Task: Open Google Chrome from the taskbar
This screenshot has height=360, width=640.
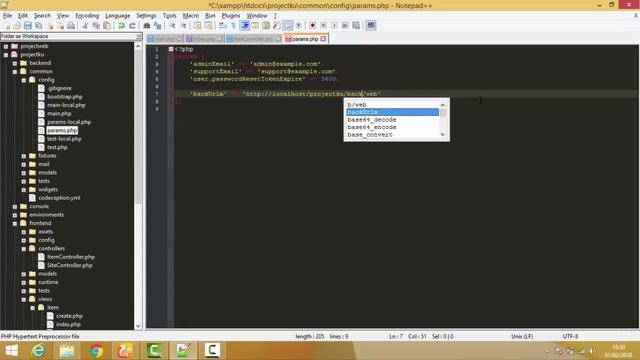Action: point(96,351)
